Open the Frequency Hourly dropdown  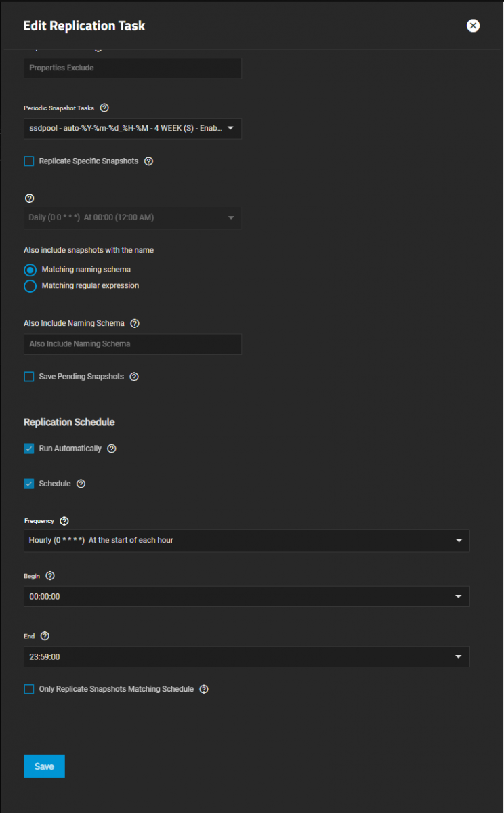(247, 541)
